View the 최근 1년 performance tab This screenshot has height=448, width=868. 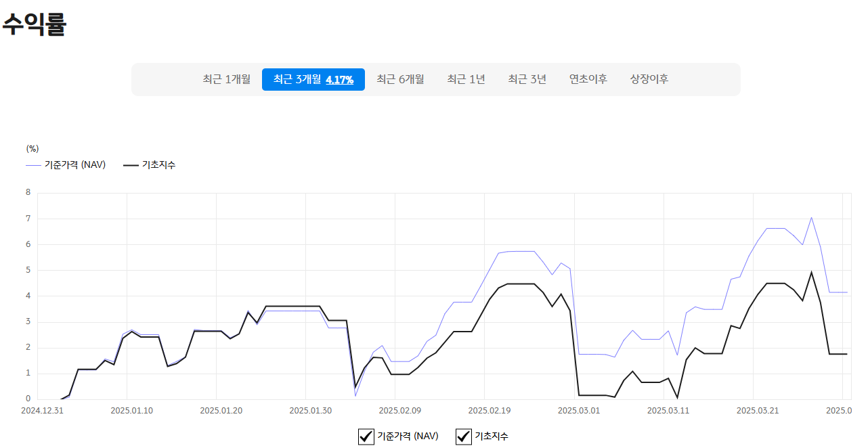coord(466,79)
